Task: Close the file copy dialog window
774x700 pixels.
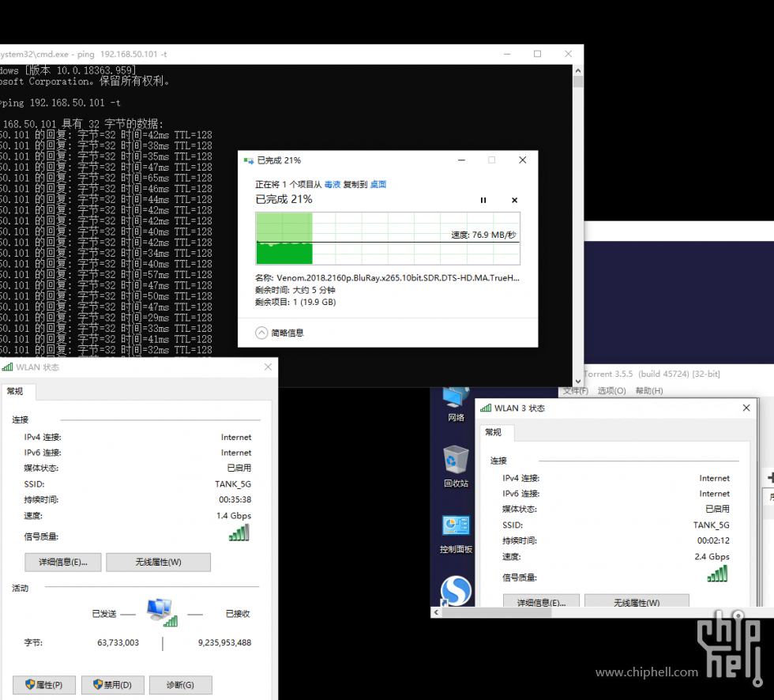Action: click(523, 160)
